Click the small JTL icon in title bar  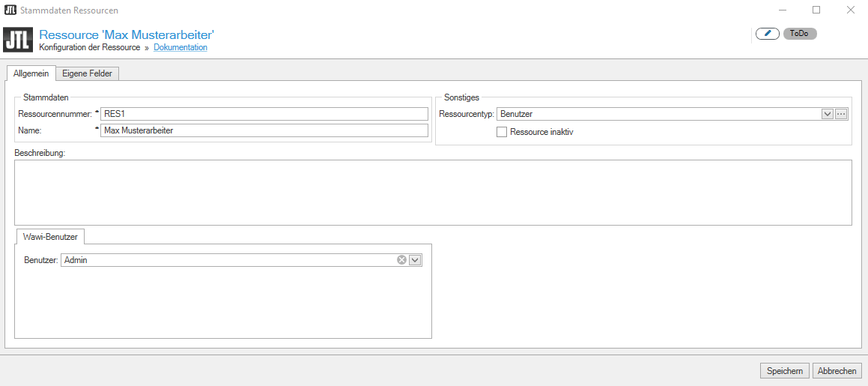point(10,10)
